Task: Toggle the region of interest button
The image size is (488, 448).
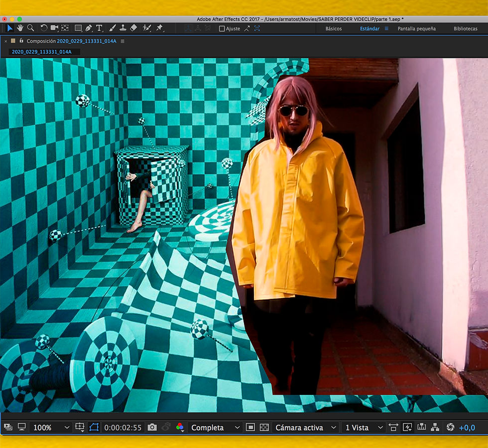Action: [250, 427]
